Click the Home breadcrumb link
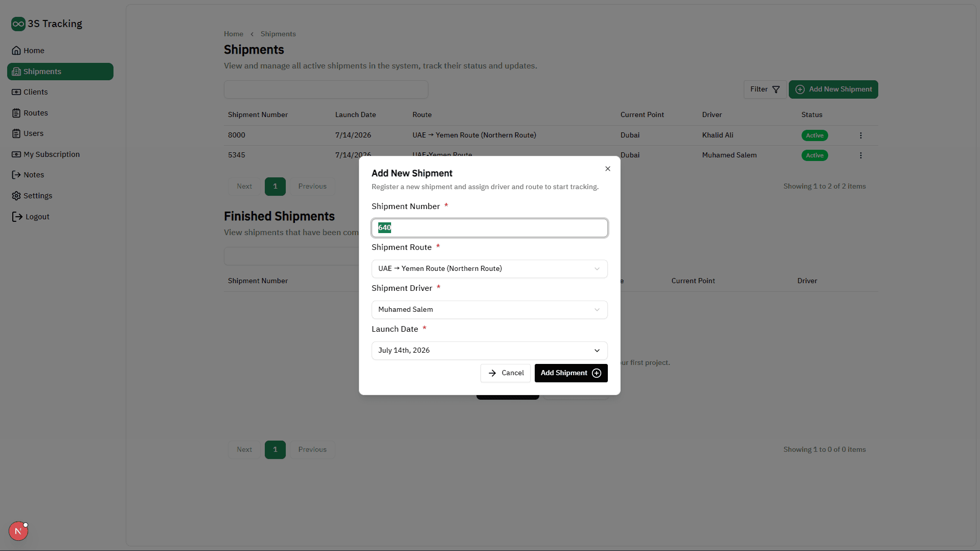980x551 pixels. 234,34
